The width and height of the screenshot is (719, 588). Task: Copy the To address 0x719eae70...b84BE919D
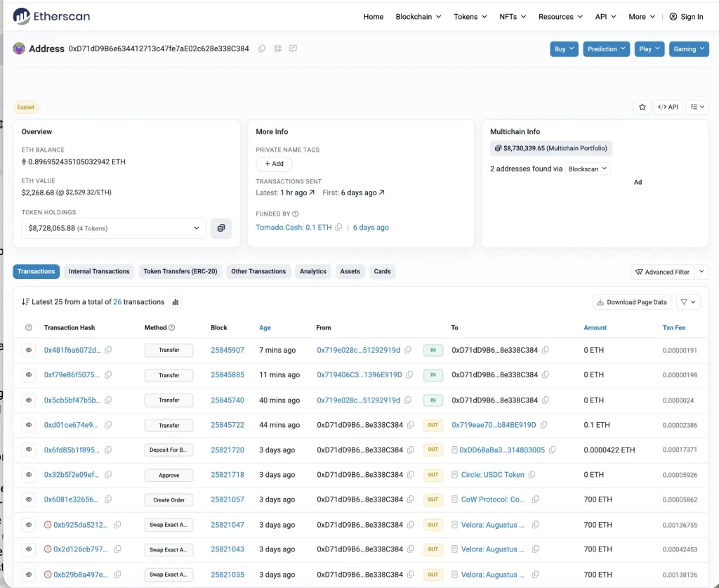click(x=543, y=425)
